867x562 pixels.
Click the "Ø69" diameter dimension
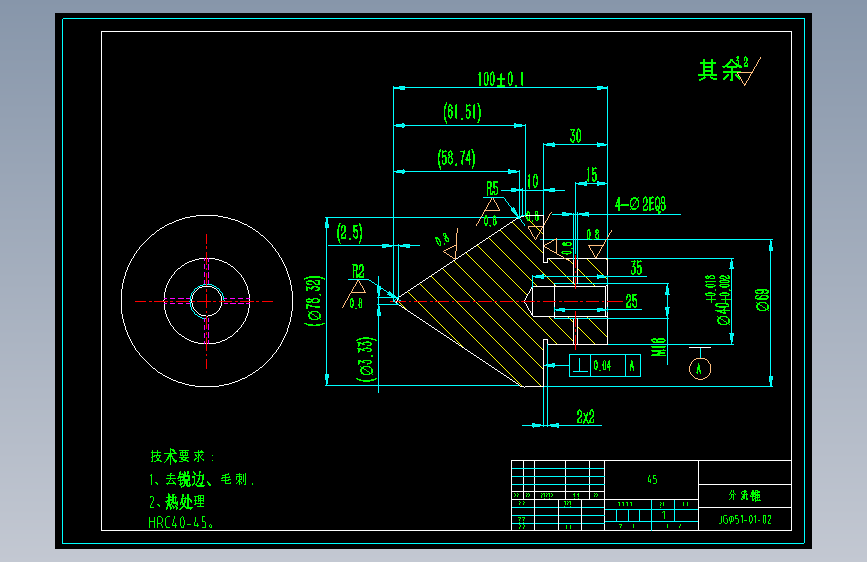point(762,300)
